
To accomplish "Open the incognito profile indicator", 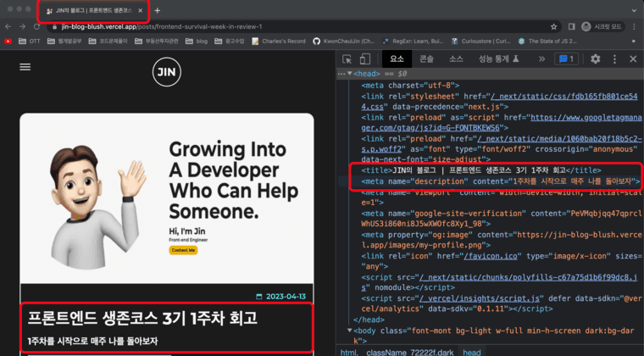I will coord(602,26).
